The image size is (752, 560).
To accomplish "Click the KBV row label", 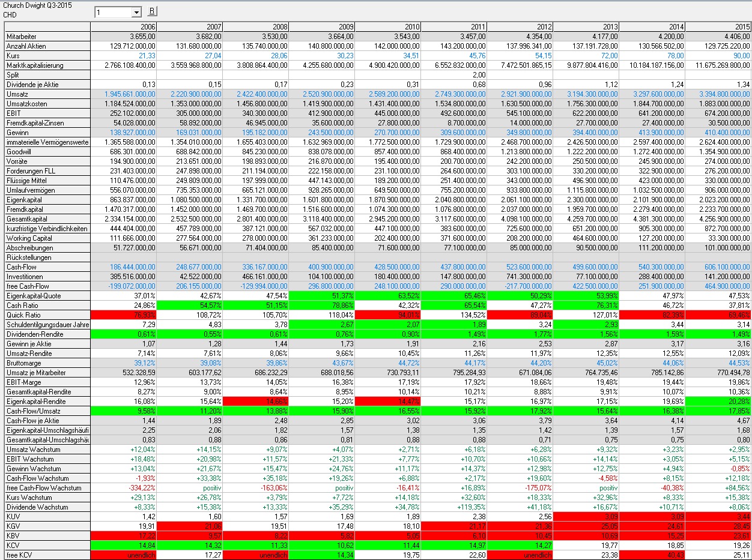I will 47,536.
